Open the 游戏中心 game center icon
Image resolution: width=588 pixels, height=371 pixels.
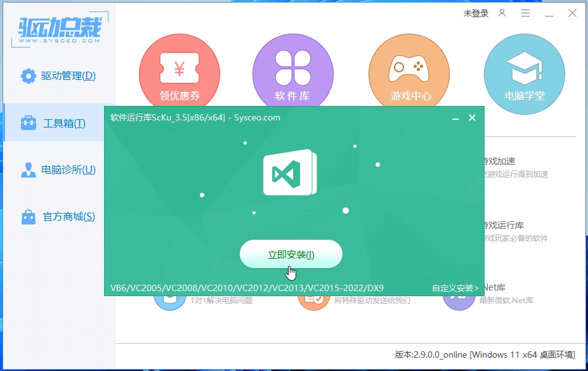point(409,68)
